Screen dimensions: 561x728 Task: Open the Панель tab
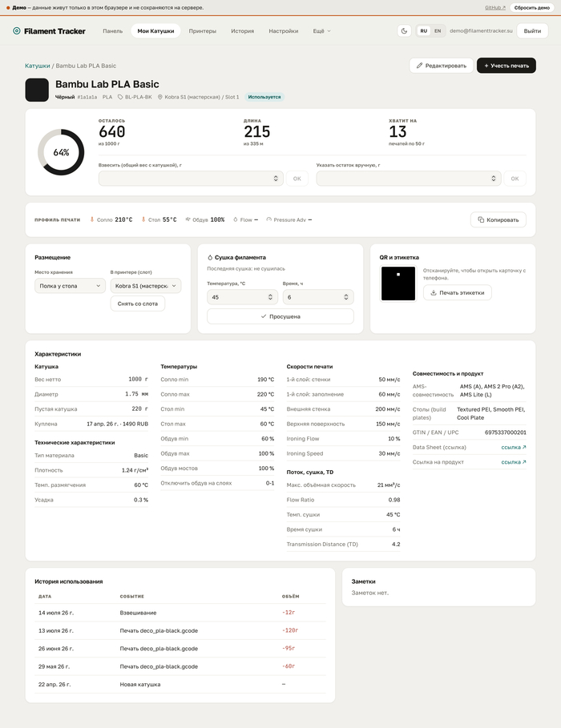(x=112, y=31)
